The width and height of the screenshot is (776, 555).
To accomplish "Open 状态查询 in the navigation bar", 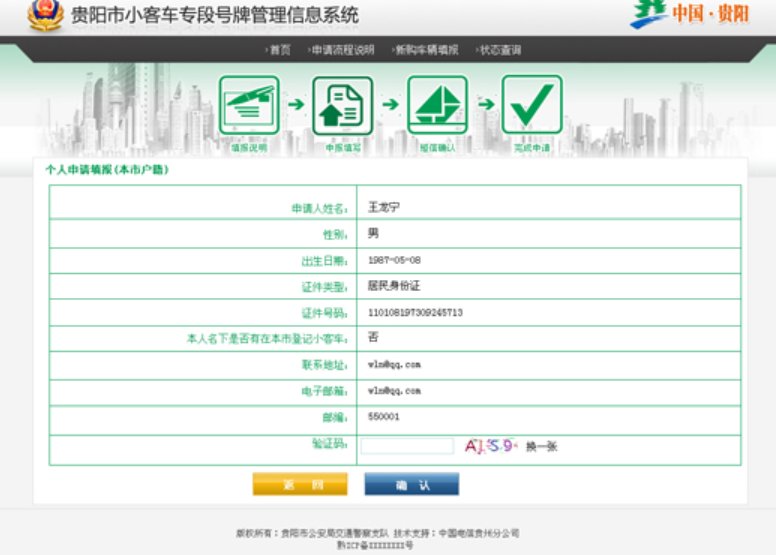I will click(498, 50).
